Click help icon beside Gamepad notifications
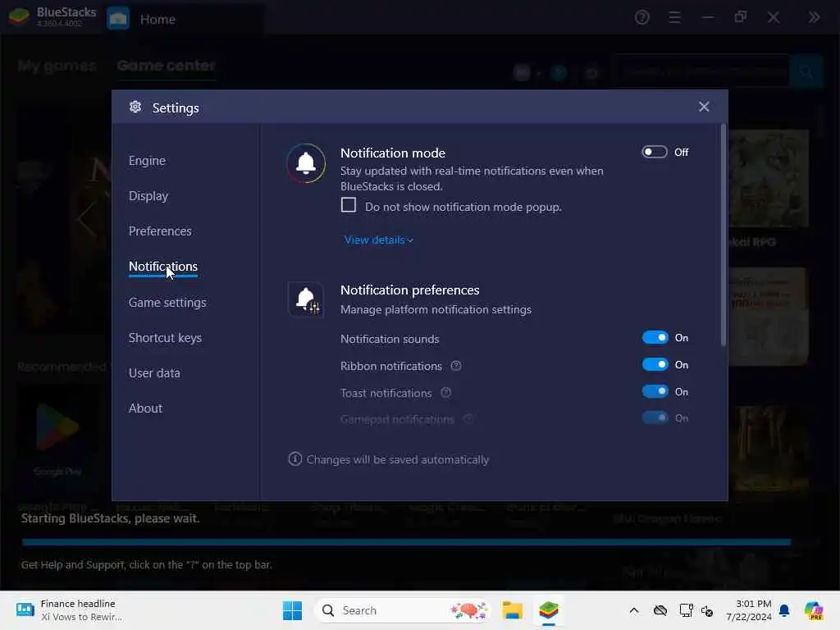 click(x=468, y=419)
